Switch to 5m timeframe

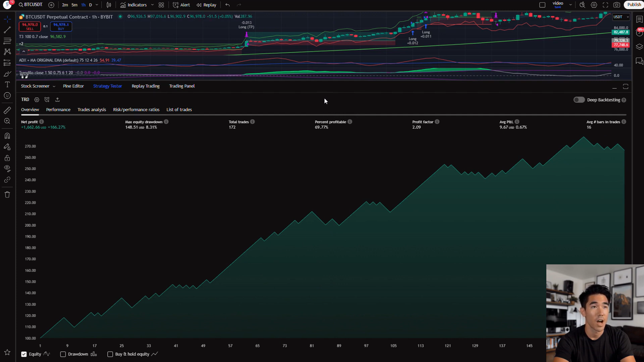pyautogui.click(x=74, y=5)
